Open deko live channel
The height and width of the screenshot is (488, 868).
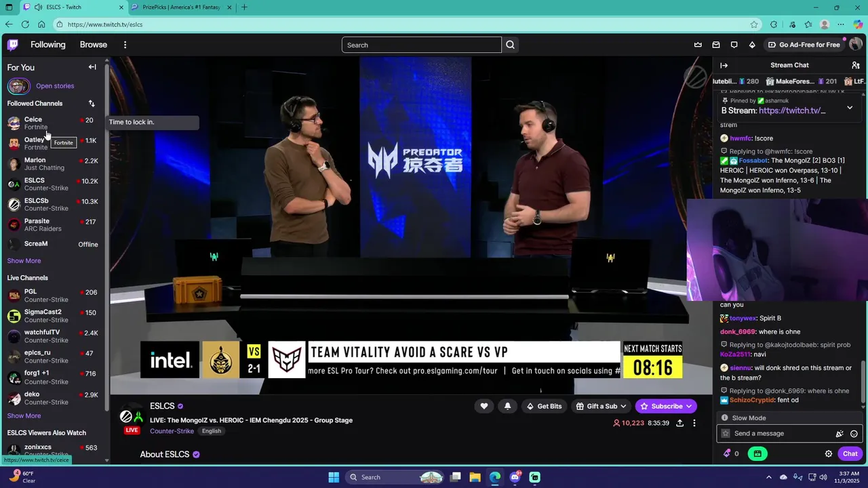coord(53,398)
